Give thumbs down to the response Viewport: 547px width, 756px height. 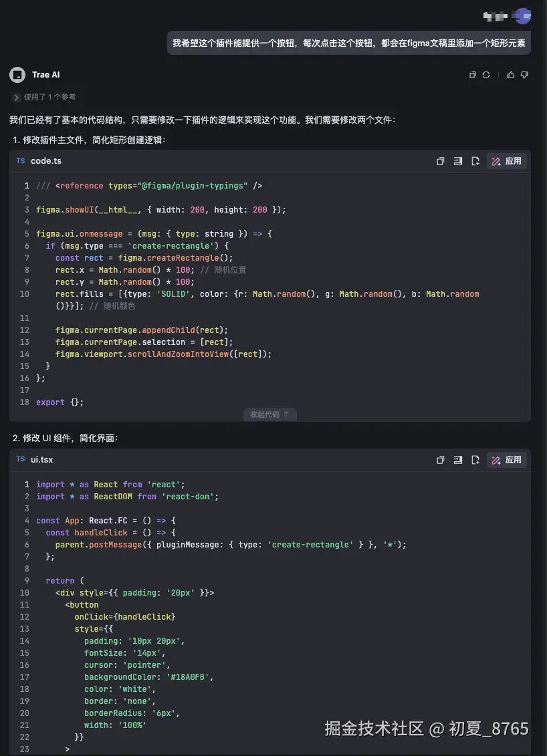pyautogui.click(x=524, y=75)
